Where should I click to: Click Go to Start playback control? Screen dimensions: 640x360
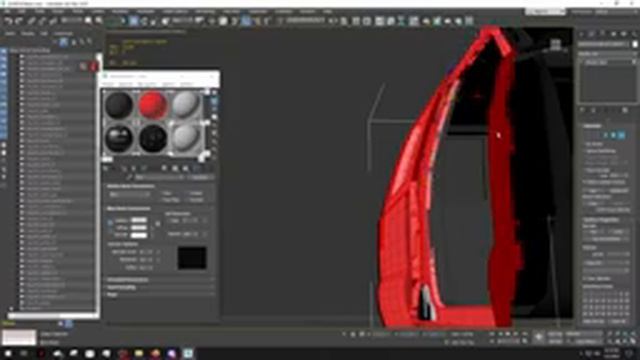[493, 334]
